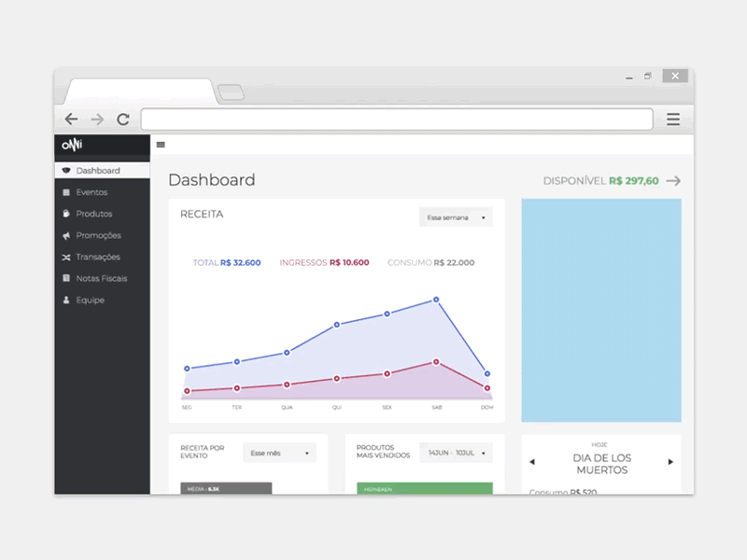Follow the 'DISPONÍVEL R$ 297,60' arrow link

pos(673,181)
